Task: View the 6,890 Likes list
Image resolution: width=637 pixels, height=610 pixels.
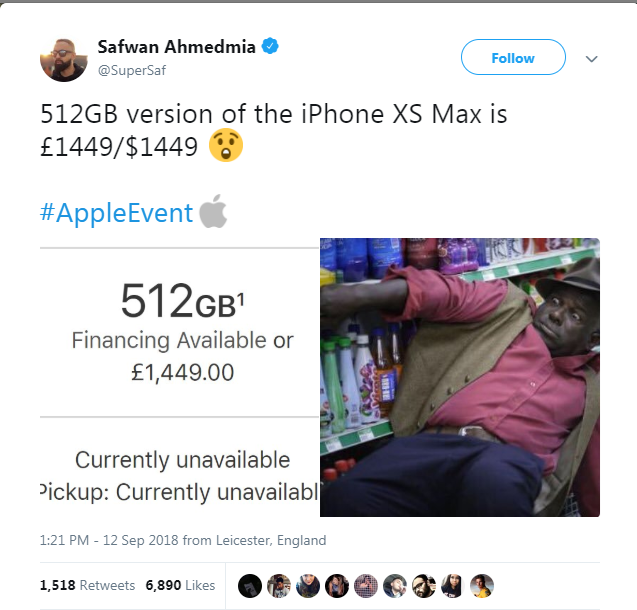Action: tap(180, 585)
